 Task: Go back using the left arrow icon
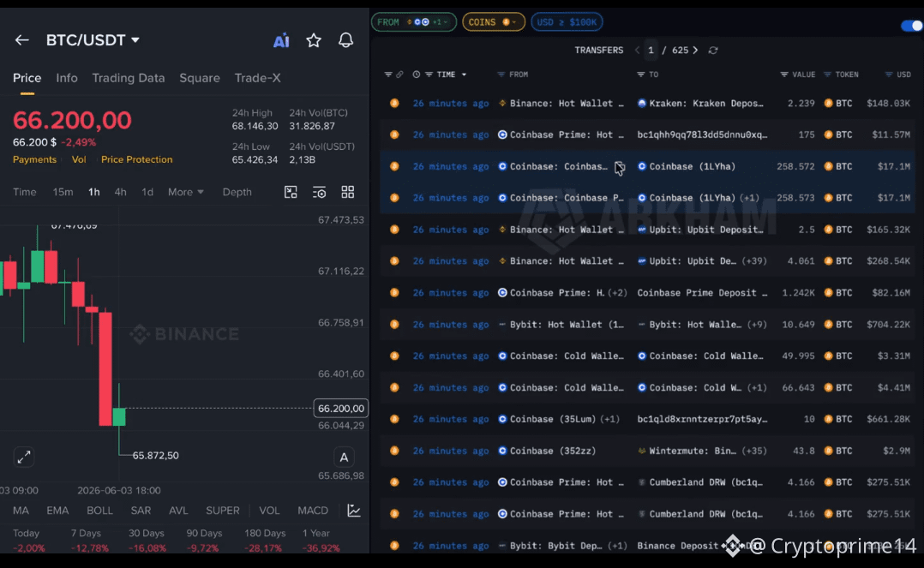[21, 40]
